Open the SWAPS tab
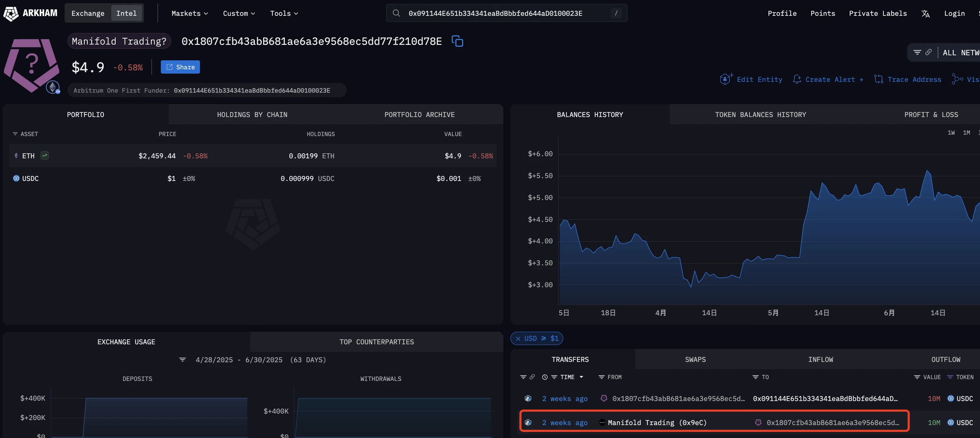The height and width of the screenshot is (438, 980). click(x=695, y=359)
